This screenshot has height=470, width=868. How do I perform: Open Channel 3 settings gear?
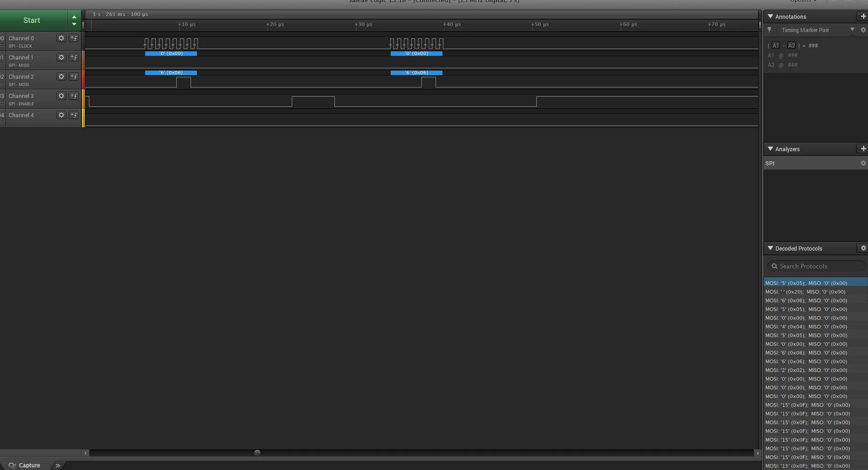coord(61,96)
